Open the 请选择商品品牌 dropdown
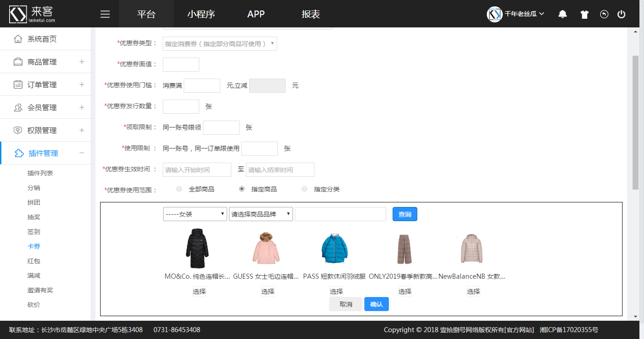Image resolution: width=644 pixels, height=339 pixels. coord(261,214)
